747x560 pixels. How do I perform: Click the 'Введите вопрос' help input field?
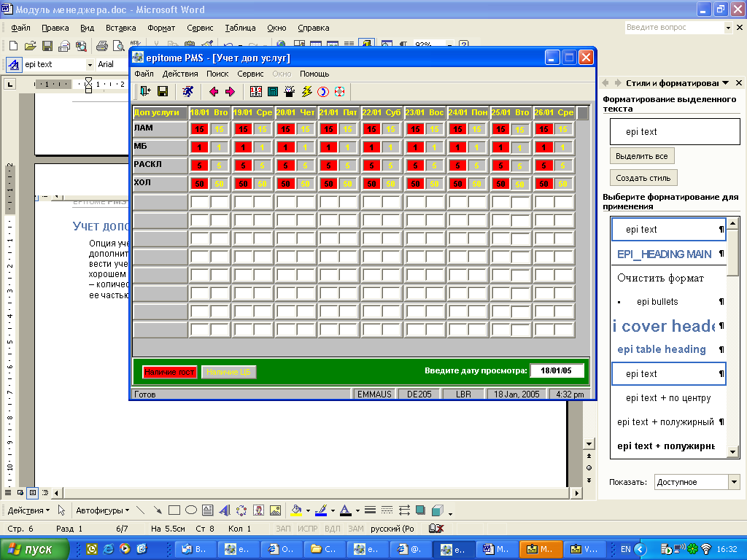(674, 28)
